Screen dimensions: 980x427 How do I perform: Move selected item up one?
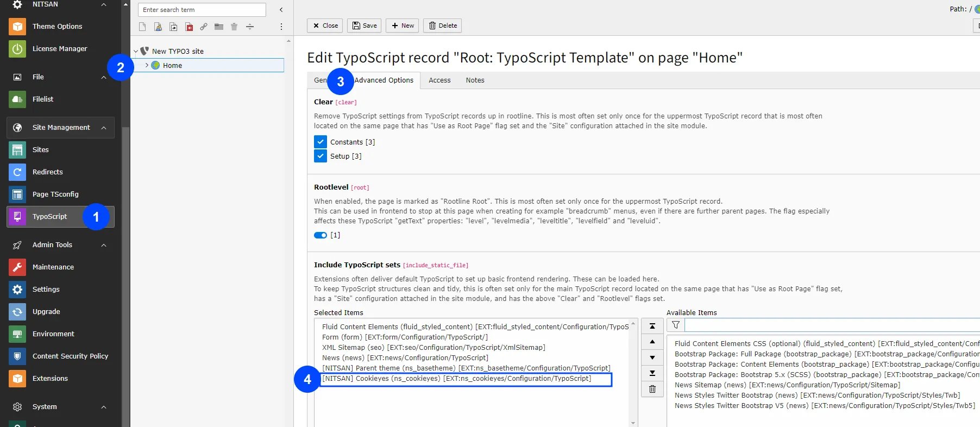[652, 342]
